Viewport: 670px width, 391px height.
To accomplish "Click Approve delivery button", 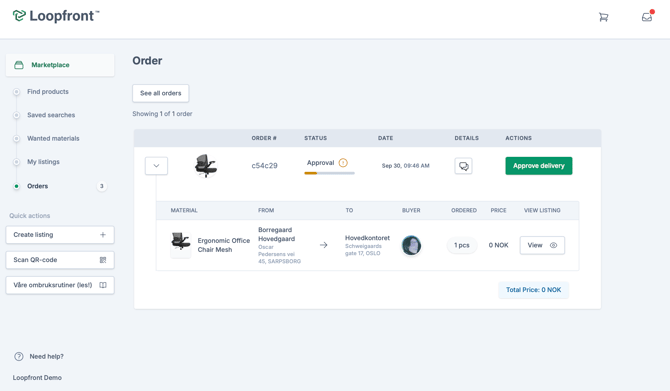I will (539, 166).
